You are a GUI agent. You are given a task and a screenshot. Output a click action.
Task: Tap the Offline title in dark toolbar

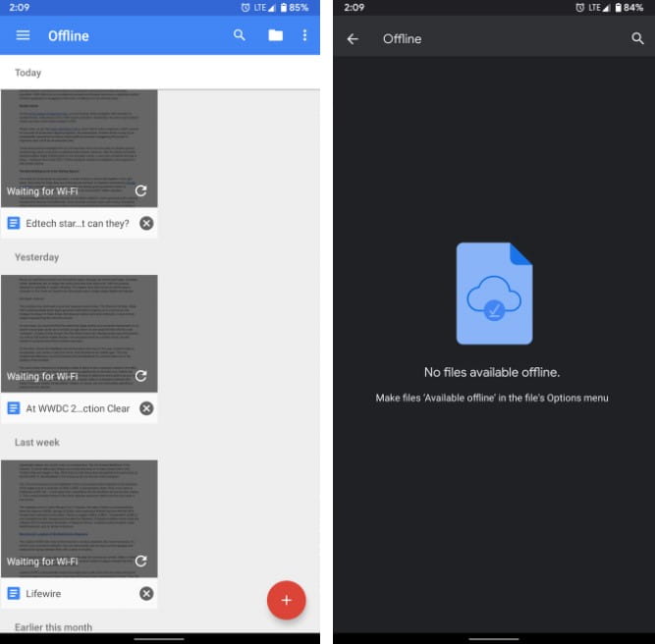tap(403, 39)
